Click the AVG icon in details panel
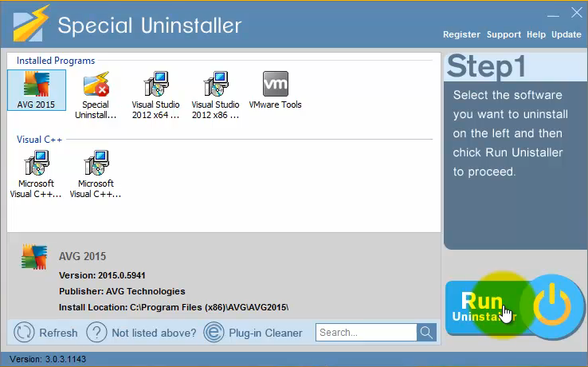 tap(34, 257)
